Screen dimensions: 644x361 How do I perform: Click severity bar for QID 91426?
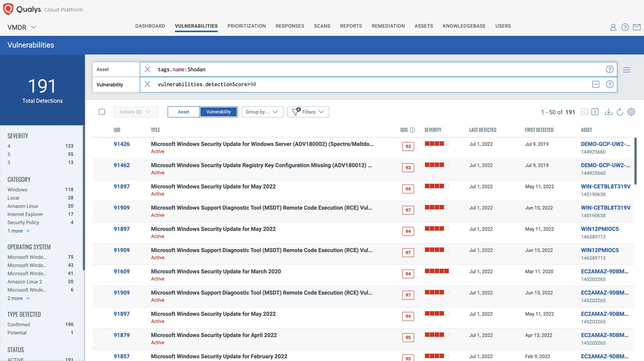tap(437, 144)
